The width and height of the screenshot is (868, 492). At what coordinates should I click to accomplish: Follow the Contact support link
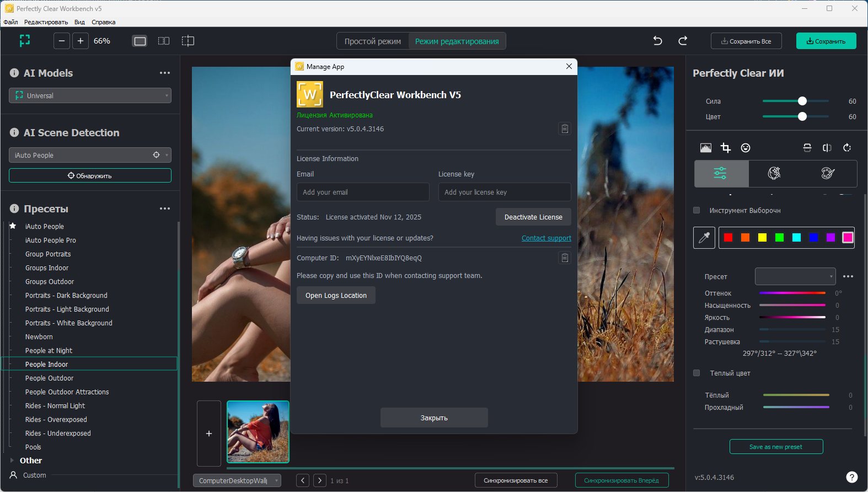(x=546, y=238)
